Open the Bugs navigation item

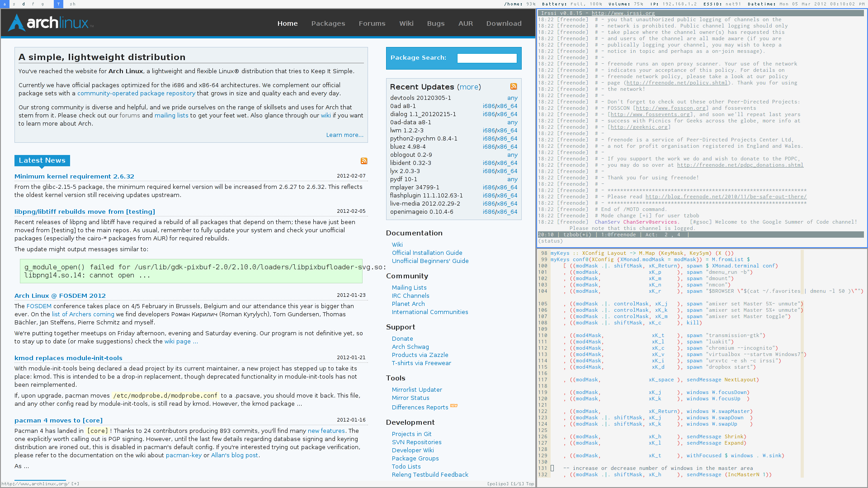436,23
